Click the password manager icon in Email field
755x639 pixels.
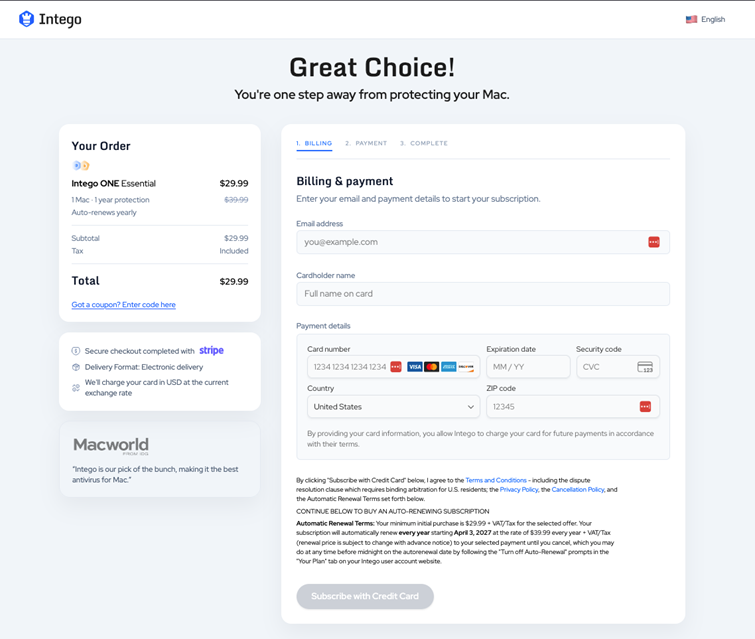pyautogui.click(x=654, y=242)
